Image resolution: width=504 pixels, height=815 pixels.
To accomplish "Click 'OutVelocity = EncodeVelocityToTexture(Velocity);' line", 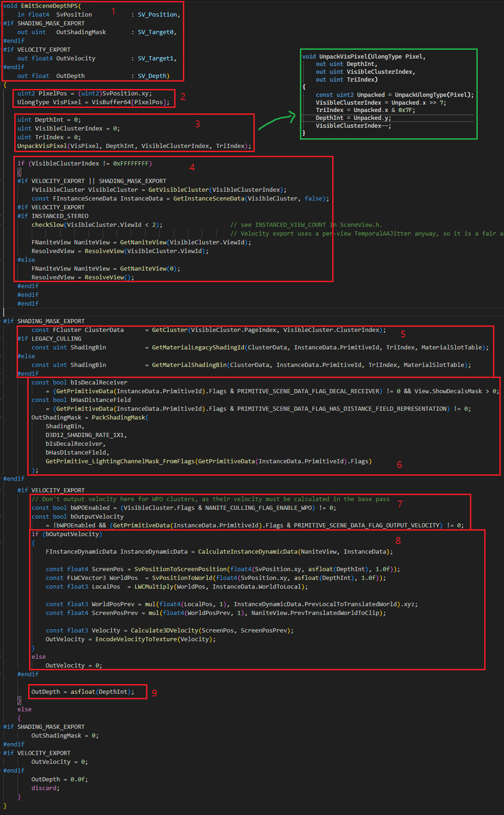I will [x=130, y=639].
